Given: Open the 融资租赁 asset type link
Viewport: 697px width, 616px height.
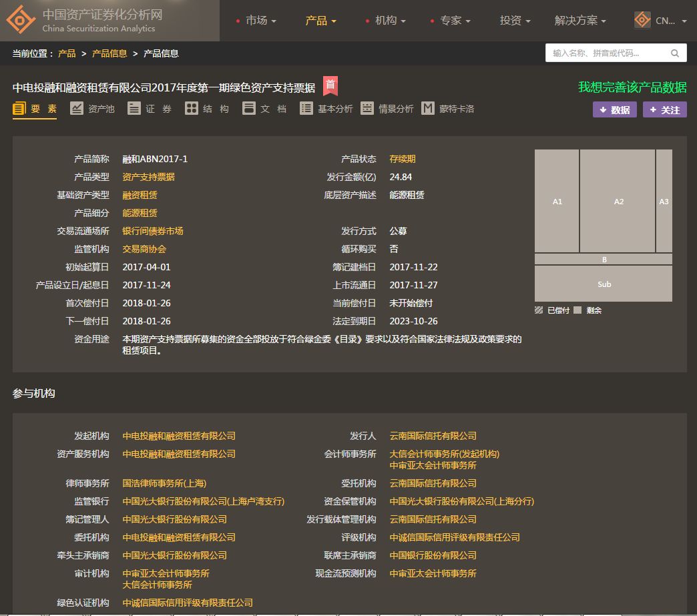Looking at the screenshot, I should click(140, 195).
